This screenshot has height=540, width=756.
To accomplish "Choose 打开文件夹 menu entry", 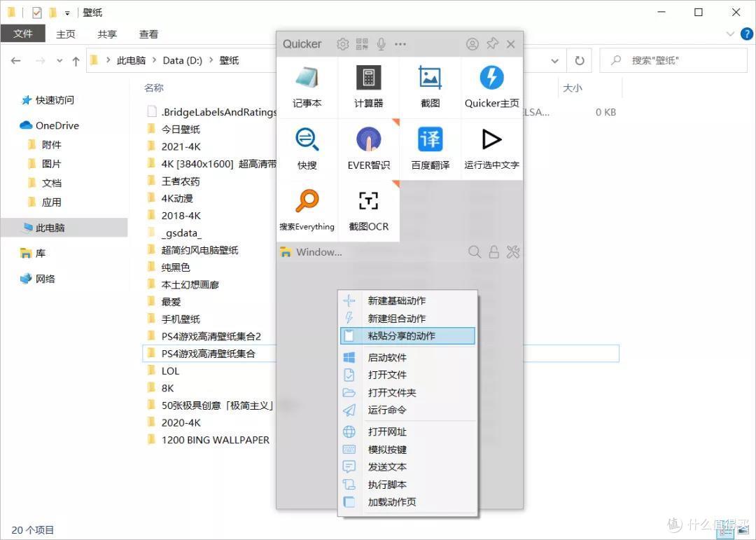I will point(408,393).
